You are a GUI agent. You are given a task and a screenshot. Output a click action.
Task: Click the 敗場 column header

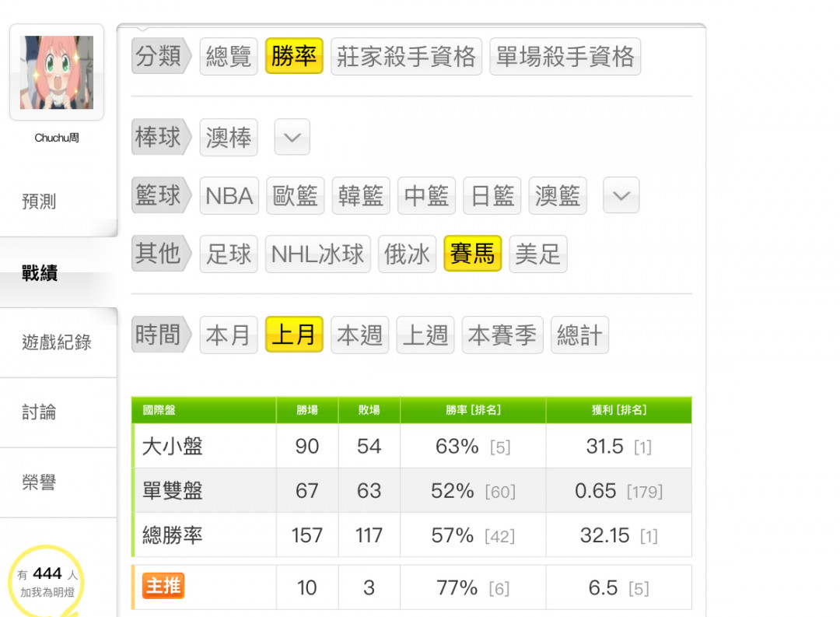coord(369,410)
